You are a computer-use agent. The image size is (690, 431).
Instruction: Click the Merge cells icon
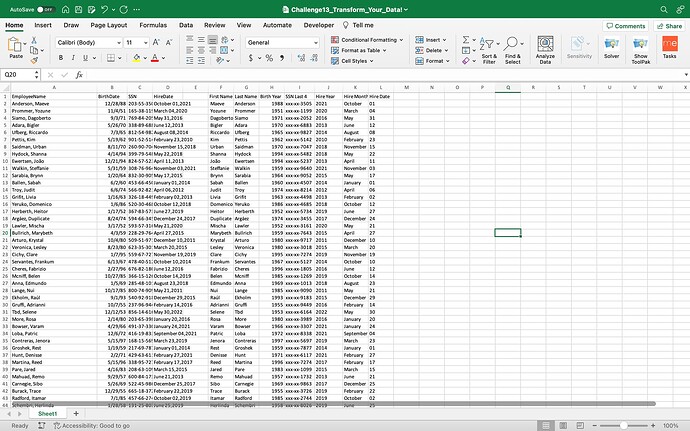tap(224, 50)
